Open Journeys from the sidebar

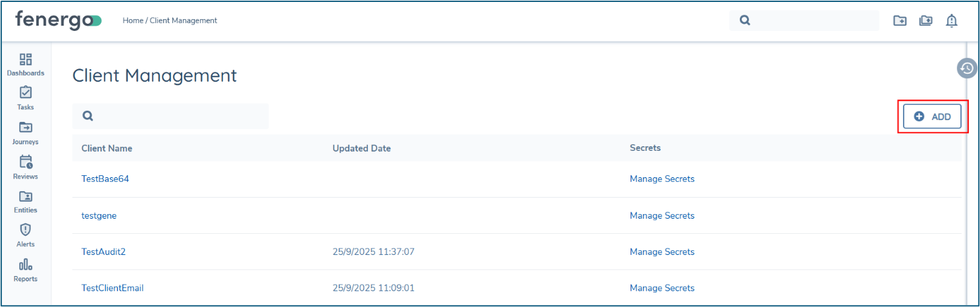26,128
